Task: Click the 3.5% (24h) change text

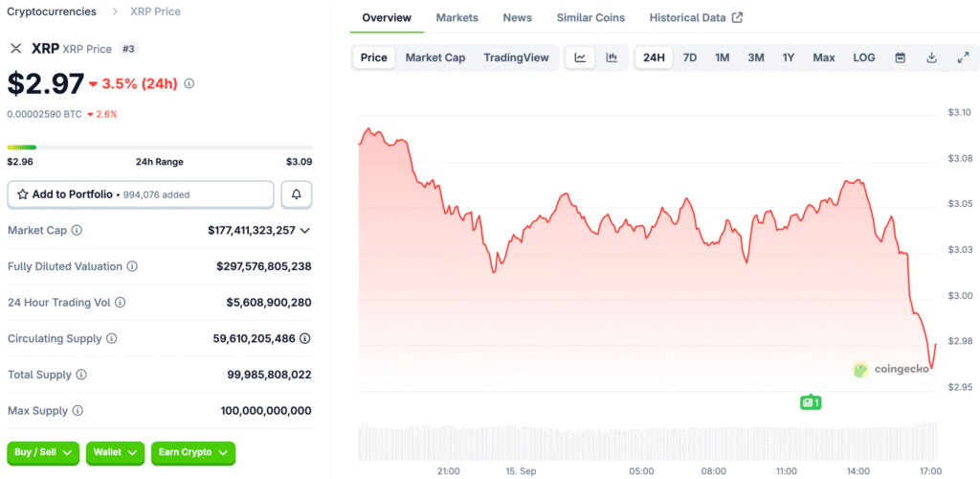Action: [x=140, y=83]
